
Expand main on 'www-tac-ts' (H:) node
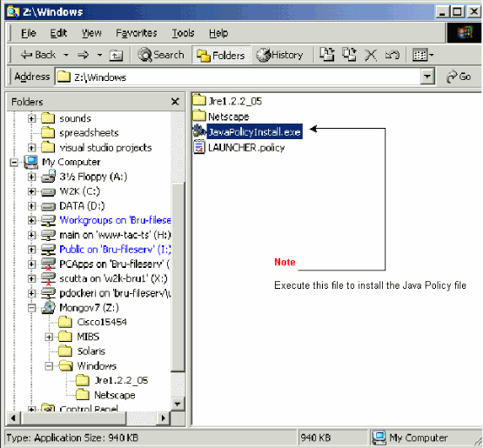click(31, 235)
